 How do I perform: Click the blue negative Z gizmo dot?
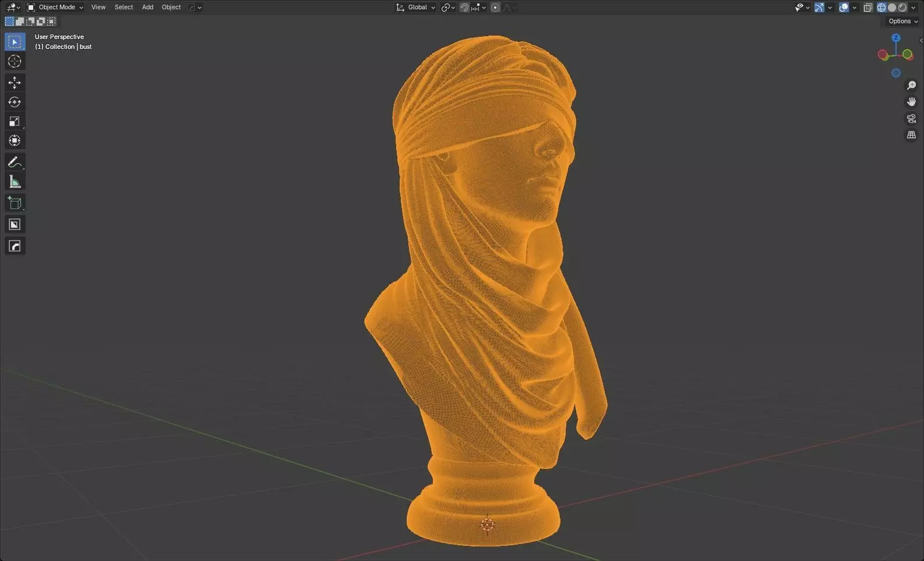click(896, 73)
